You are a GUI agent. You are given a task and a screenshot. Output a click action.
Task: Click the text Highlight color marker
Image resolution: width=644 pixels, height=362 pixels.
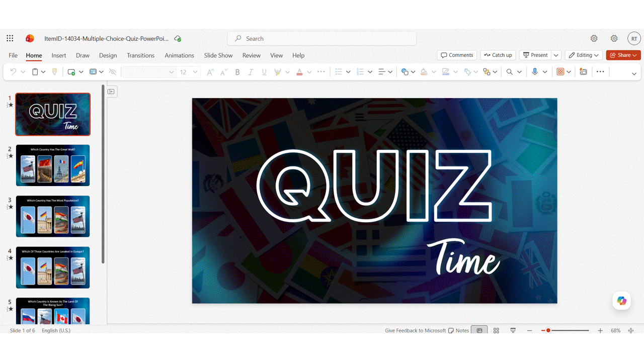(277, 72)
